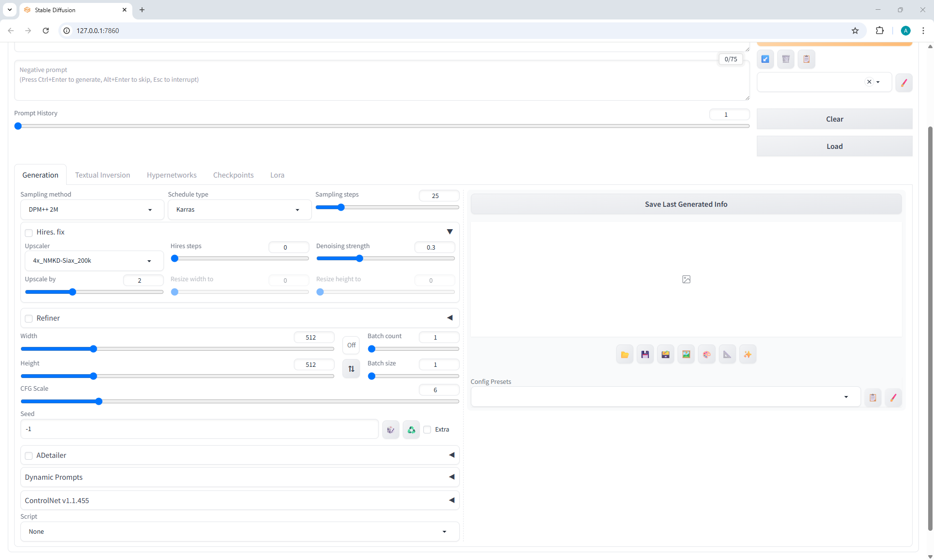Click the Load button
This screenshot has height=560, width=934.
tap(834, 146)
